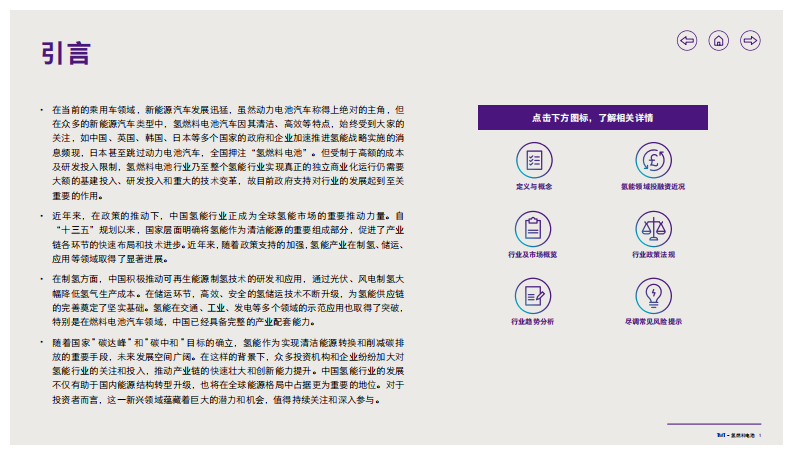Click the footer text TMT – 氢燃料电池
793x455 pixels.
coord(735,435)
